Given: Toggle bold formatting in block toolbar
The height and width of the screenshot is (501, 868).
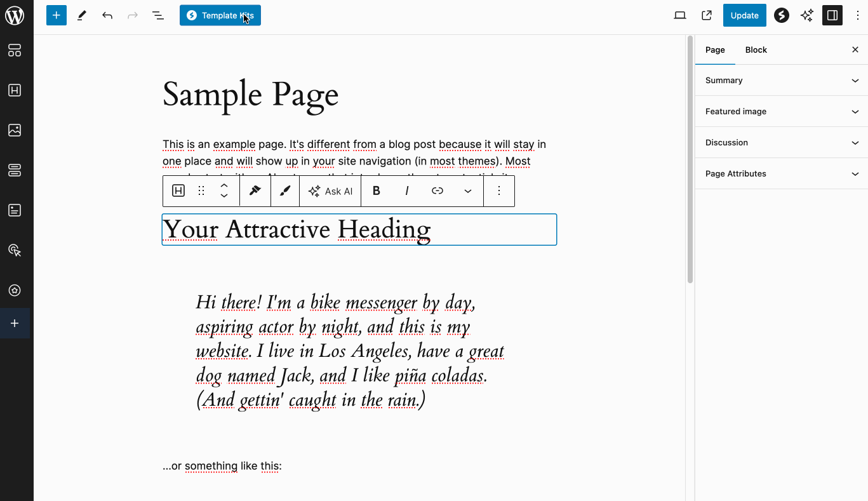Looking at the screenshot, I should pyautogui.click(x=377, y=191).
